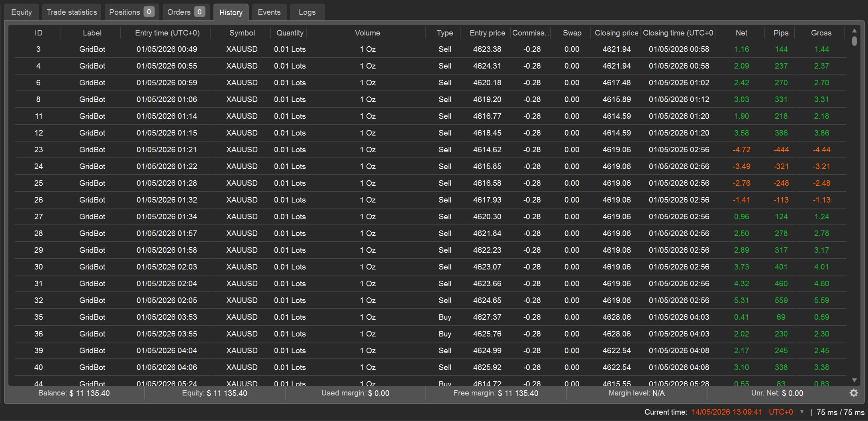The image size is (868, 421).
Task: Click entry time 01/05/2026 04:04
Action: pyautogui.click(x=167, y=351)
